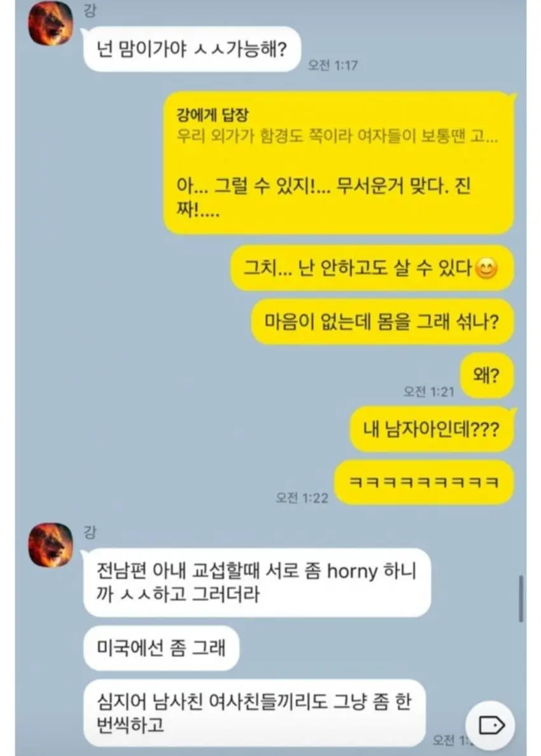
Task: Tap the message starting '심지어 남사친 여사친들끼리도'
Action: click(x=255, y=713)
